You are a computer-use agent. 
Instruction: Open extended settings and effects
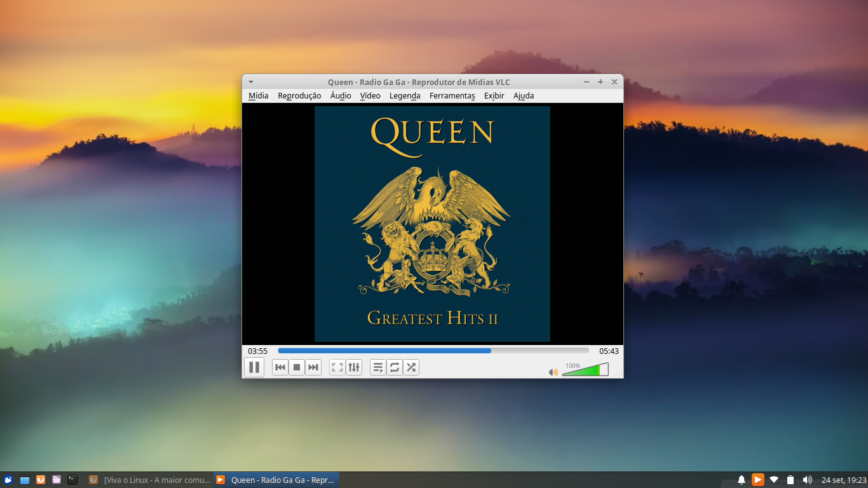pyautogui.click(x=354, y=367)
